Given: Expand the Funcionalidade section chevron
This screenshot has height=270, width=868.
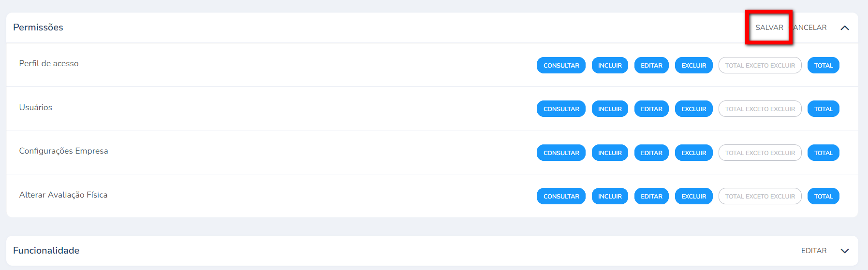Looking at the screenshot, I should tap(845, 251).
